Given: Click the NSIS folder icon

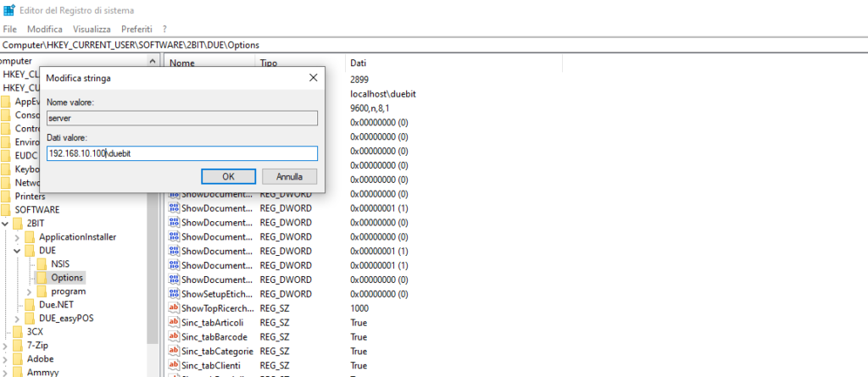Looking at the screenshot, I should click(42, 264).
